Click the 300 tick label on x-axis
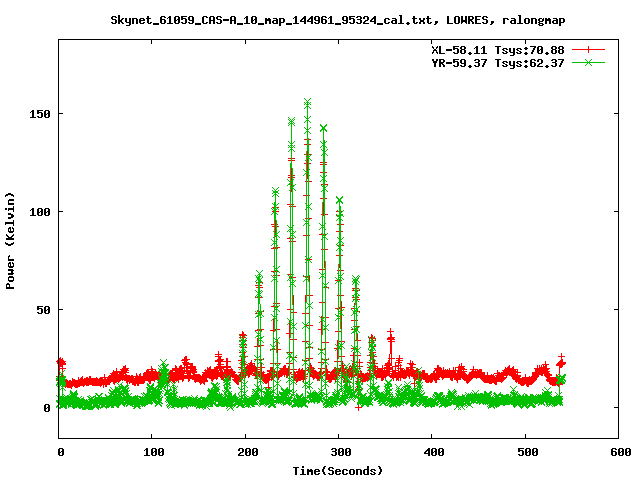This screenshot has width=640, height=480. (x=338, y=453)
